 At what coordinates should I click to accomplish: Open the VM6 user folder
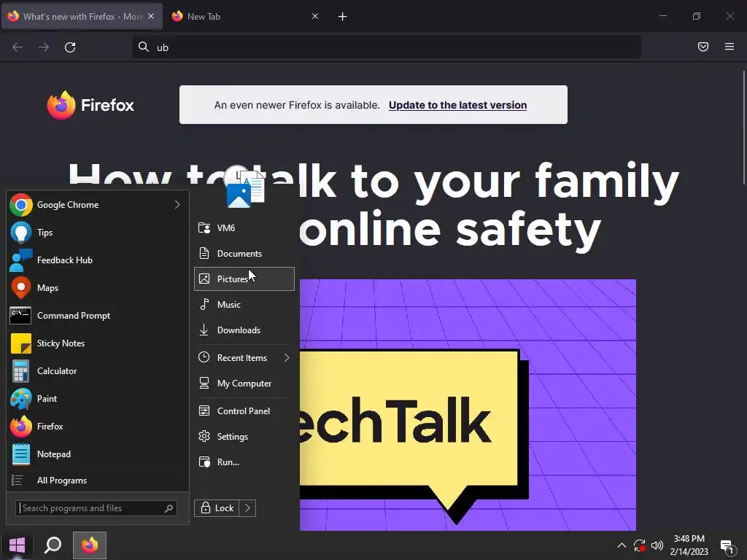click(x=244, y=227)
